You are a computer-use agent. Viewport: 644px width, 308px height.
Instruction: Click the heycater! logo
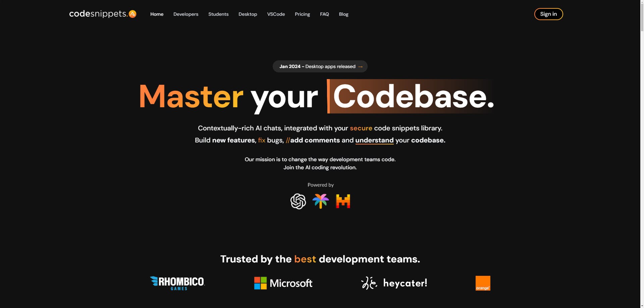(x=394, y=283)
